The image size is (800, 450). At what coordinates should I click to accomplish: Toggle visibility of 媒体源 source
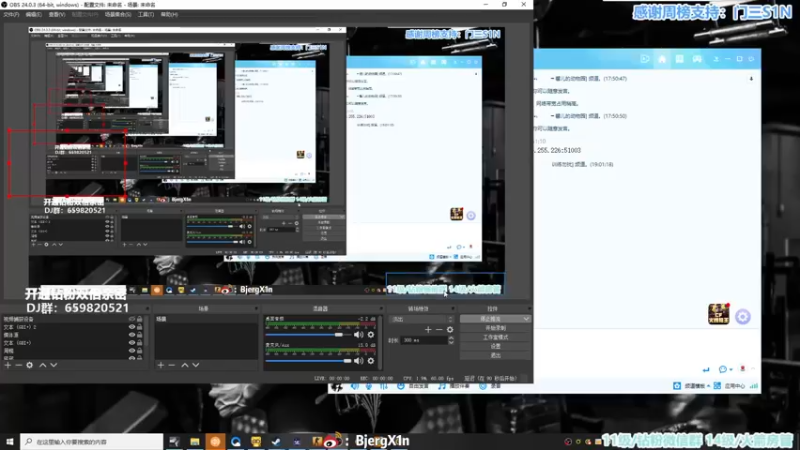click(132, 335)
